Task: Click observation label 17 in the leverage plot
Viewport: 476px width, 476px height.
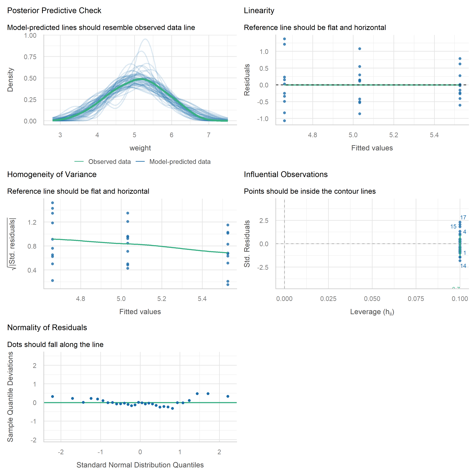Action: pos(463,217)
